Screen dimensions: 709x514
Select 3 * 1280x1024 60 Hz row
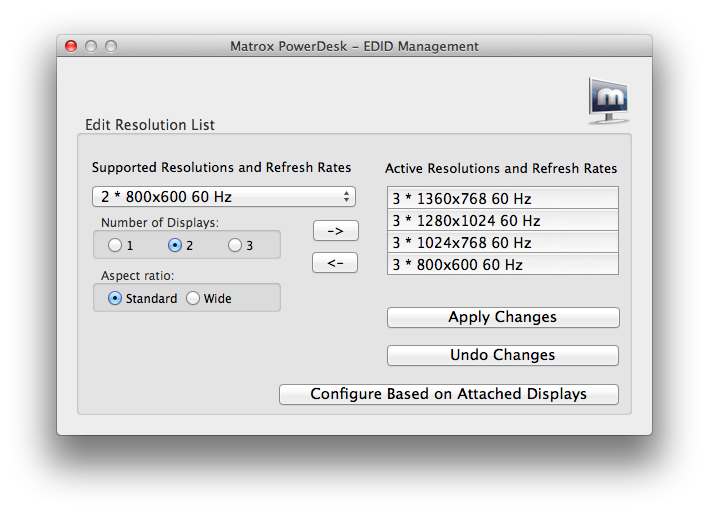(x=503, y=220)
